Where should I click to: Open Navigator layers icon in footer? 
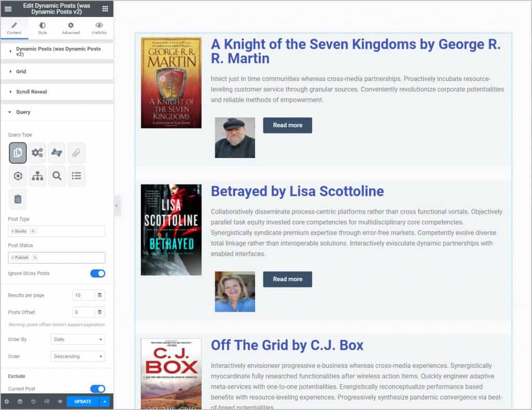20,402
